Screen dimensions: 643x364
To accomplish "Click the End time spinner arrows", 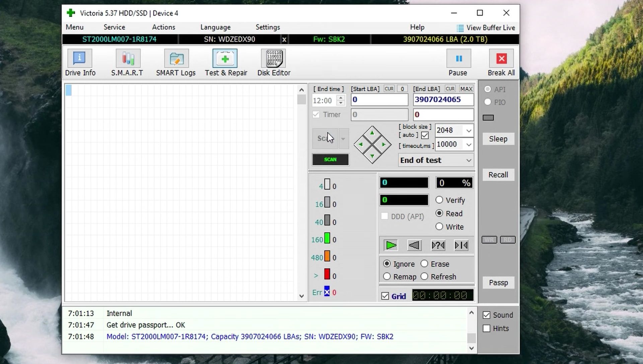I will [341, 100].
